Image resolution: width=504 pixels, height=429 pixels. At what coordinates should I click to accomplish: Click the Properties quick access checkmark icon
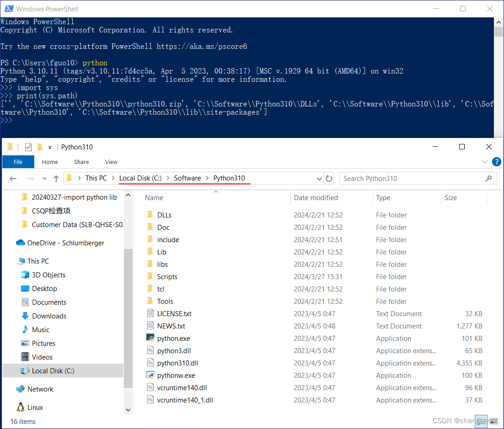point(28,147)
